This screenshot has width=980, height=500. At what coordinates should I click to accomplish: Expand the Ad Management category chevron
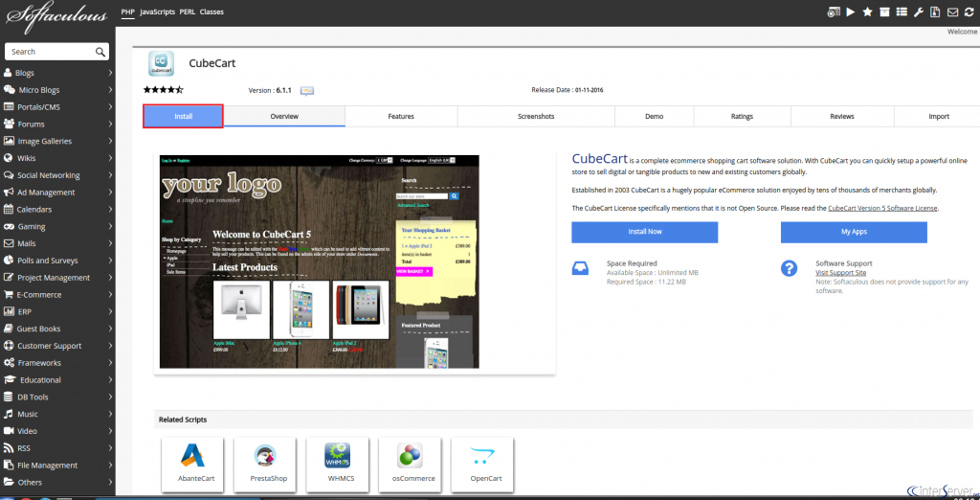[x=110, y=193]
